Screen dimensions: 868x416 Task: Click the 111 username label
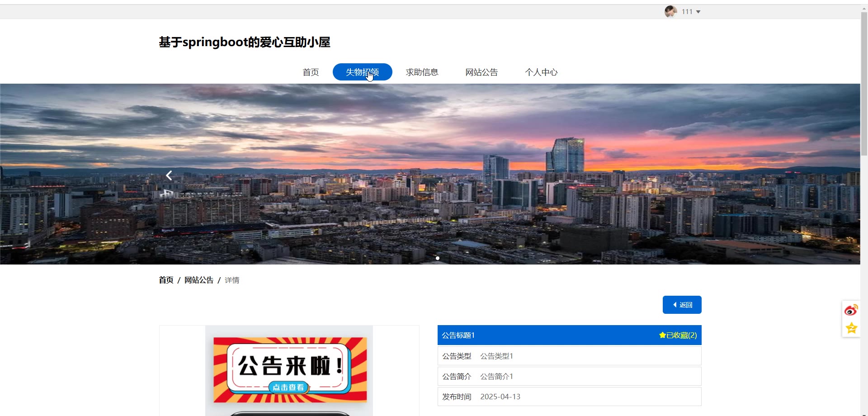pyautogui.click(x=687, y=12)
